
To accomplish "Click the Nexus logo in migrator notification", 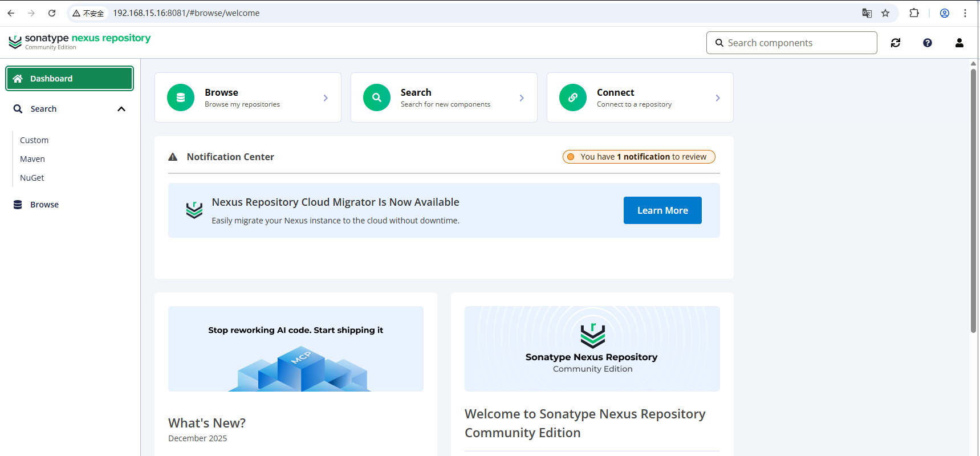I will pyautogui.click(x=194, y=210).
